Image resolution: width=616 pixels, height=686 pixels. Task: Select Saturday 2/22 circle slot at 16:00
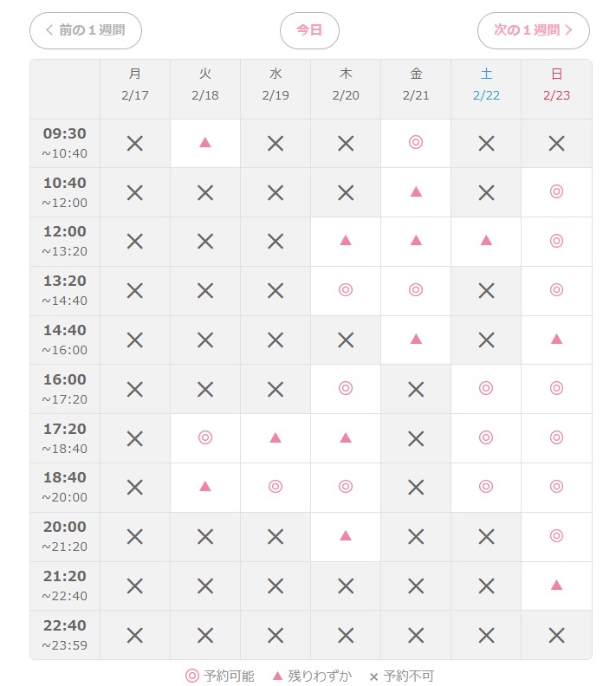coord(486,389)
